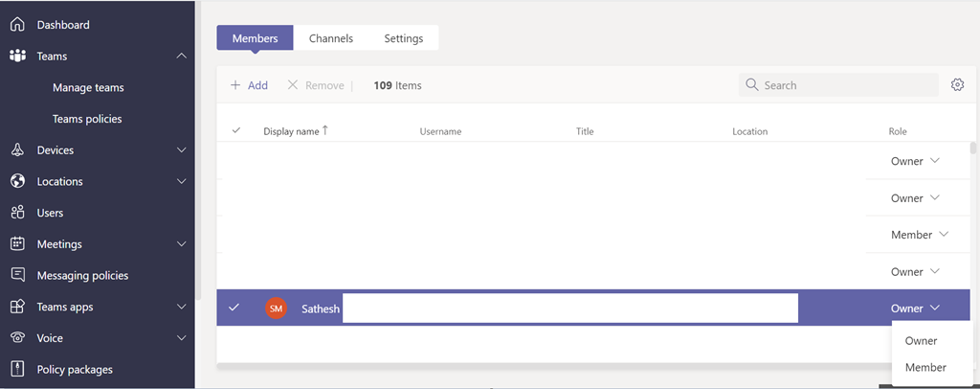The height and width of the screenshot is (389, 980).
Task: Click the Locations globe icon
Action: pos(17,181)
